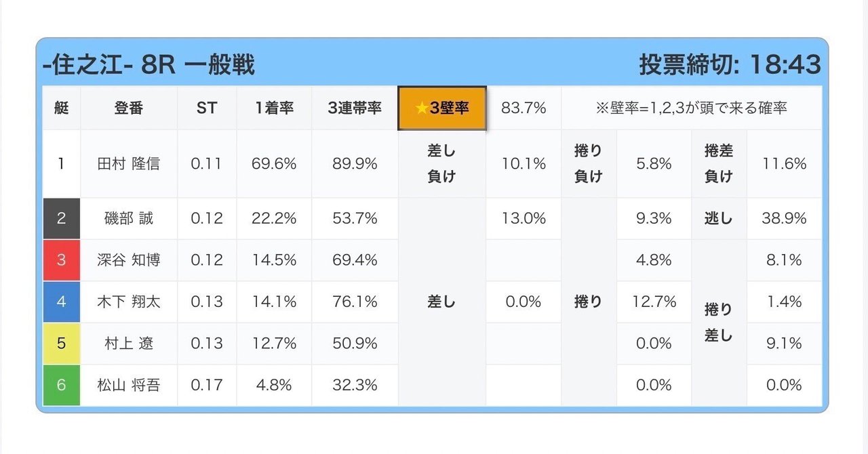Select yellow boat number 5 cell
The width and height of the screenshot is (868, 454).
pyautogui.click(x=61, y=344)
